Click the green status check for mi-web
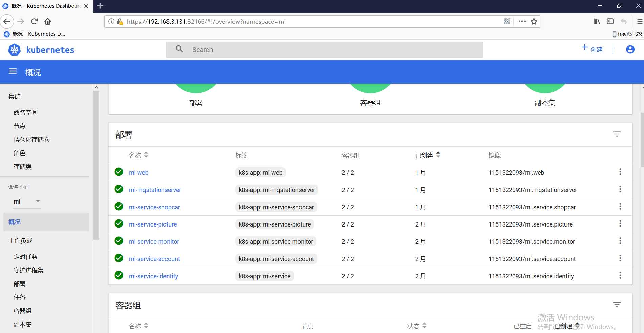644x333 pixels. coord(119,172)
